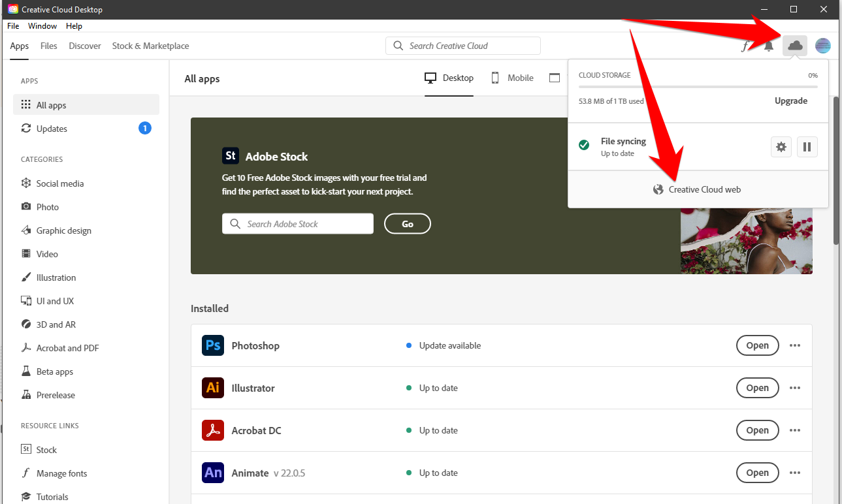Screen dimensions: 842x504
Task: Click the Search Creative Cloud field
Action: coord(463,46)
